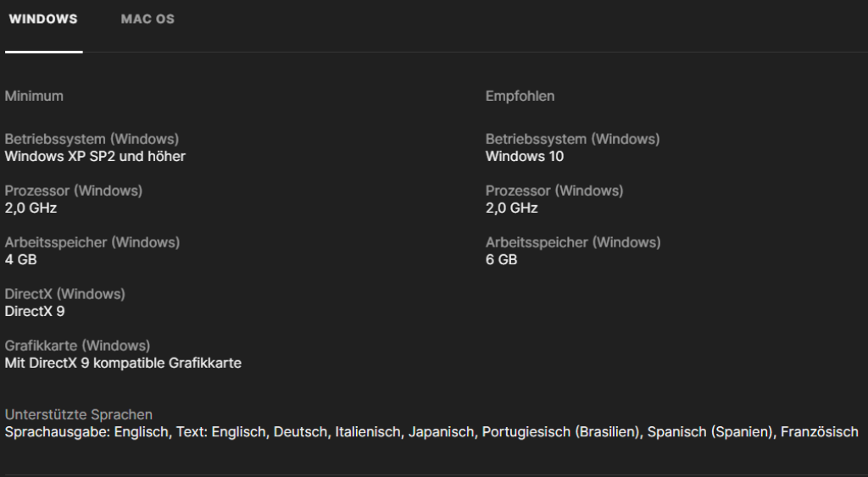Image resolution: width=868 pixels, height=477 pixels.
Task: Click the Empfohlen column heading
Action: [520, 96]
